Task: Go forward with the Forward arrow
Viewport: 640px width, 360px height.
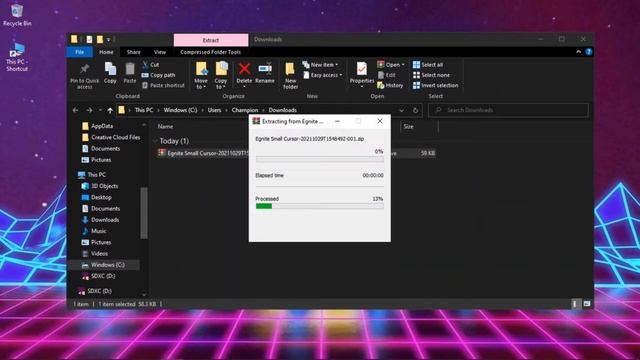Action: click(x=89, y=110)
